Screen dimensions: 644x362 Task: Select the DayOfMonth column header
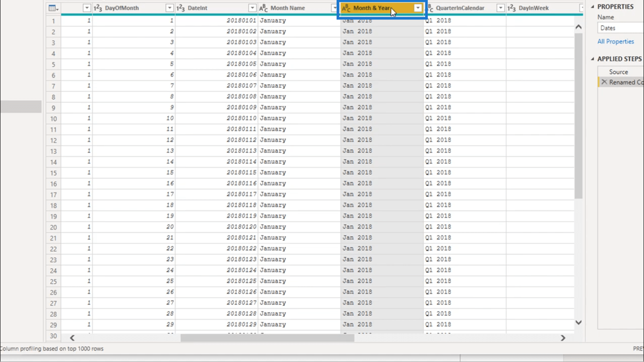click(122, 8)
